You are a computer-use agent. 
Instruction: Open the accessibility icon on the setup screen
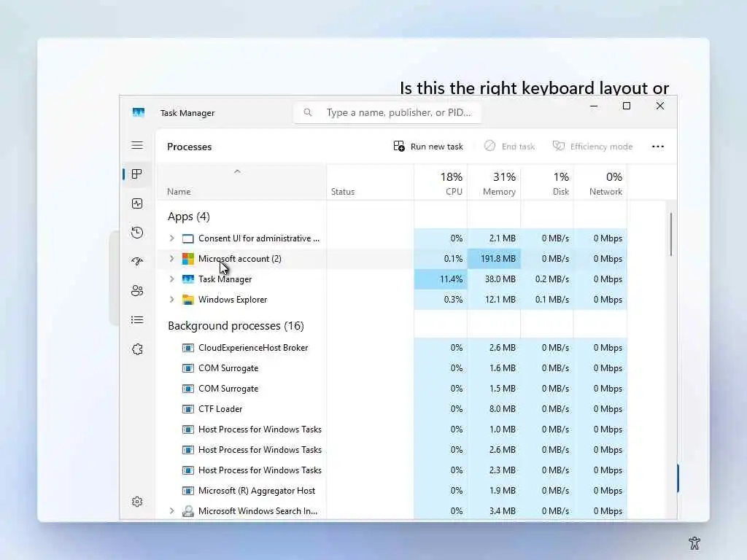click(x=694, y=542)
